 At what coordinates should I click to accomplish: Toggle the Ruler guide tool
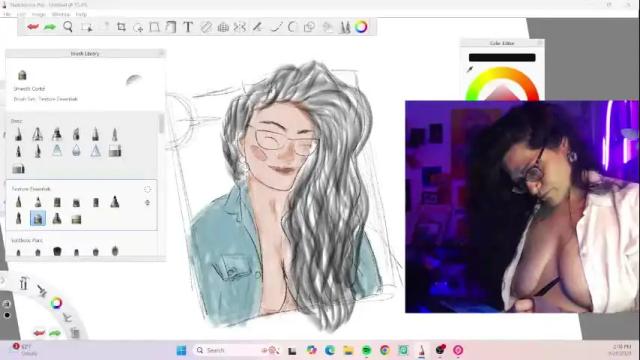coord(206,27)
